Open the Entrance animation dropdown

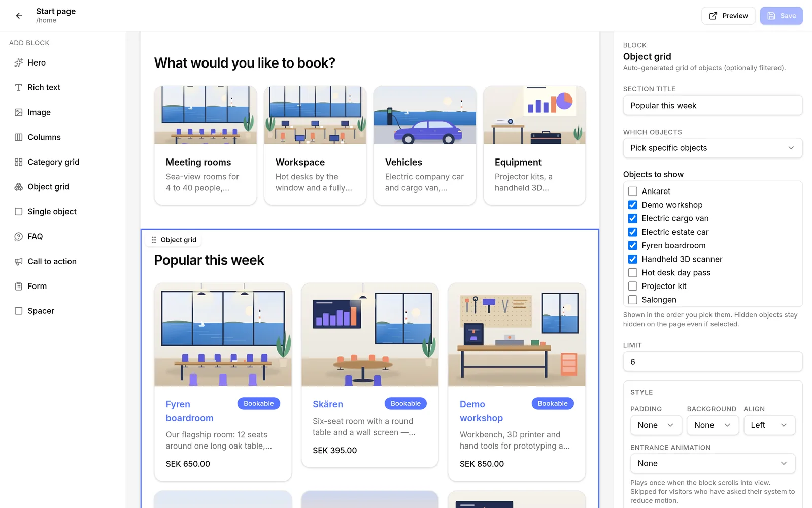(713, 463)
